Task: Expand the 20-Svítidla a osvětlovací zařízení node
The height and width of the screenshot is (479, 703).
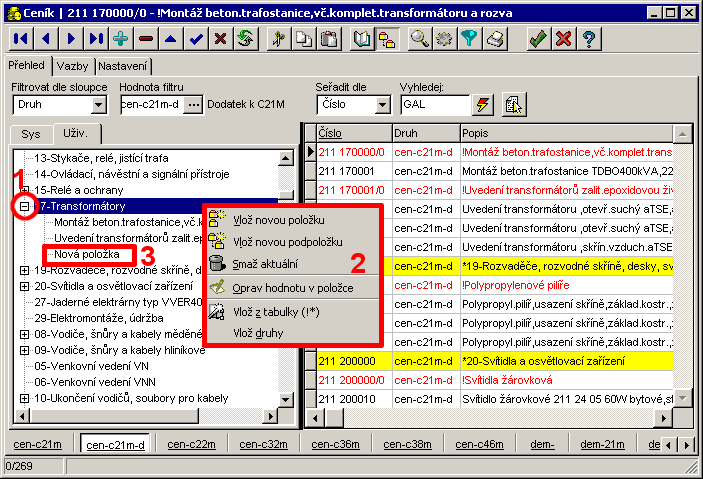Action: pyautogui.click(x=24, y=285)
